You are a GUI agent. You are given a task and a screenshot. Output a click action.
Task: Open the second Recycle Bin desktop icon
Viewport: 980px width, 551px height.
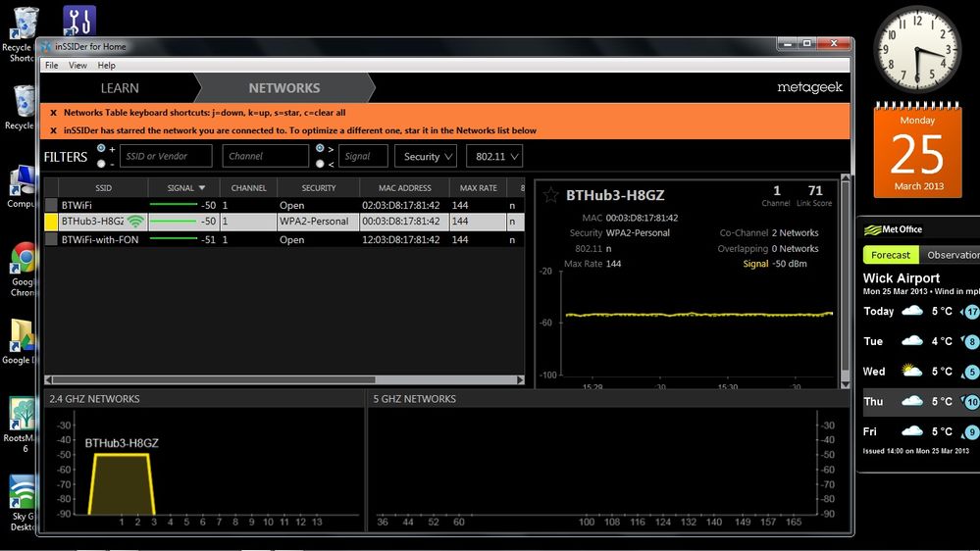coord(23,107)
